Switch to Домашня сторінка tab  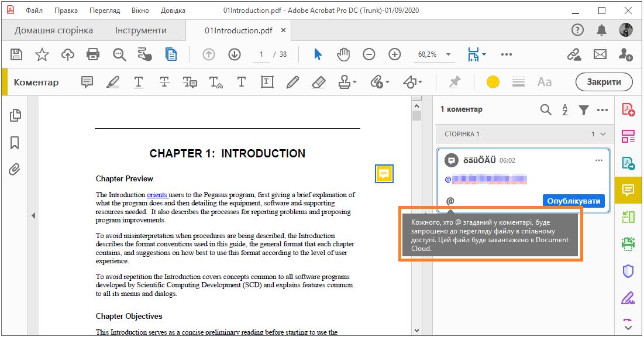click(x=54, y=30)
